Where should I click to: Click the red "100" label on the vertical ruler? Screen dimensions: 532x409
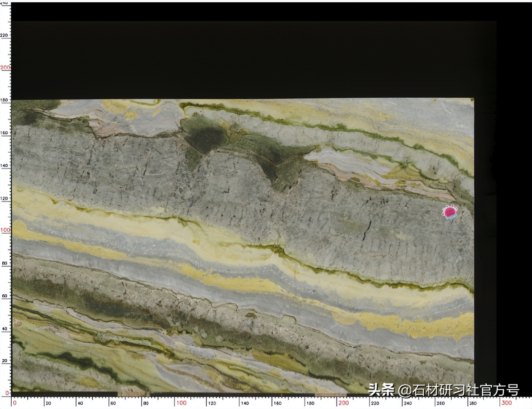5,230
